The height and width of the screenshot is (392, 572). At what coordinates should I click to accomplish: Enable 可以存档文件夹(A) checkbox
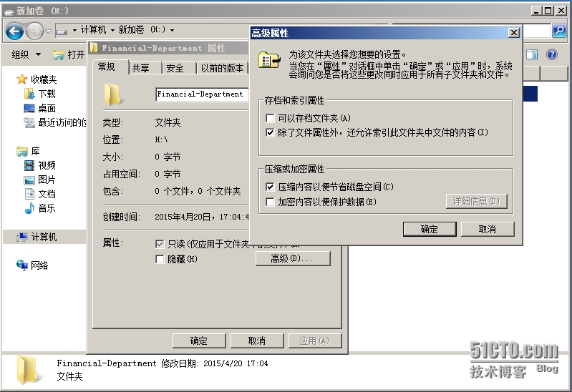point(270,118)
